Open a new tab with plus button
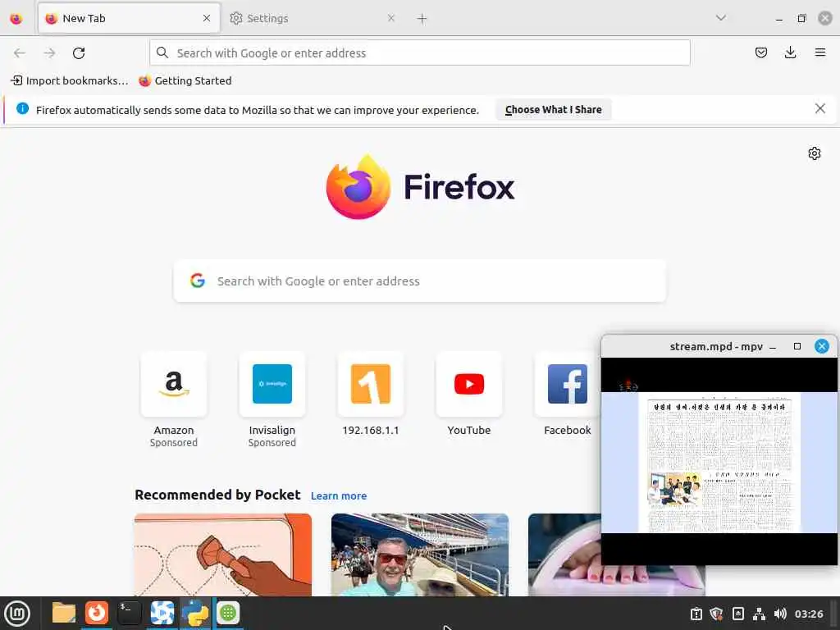The height and width of the screenshot is (630, 840). [x=422, y=19]
